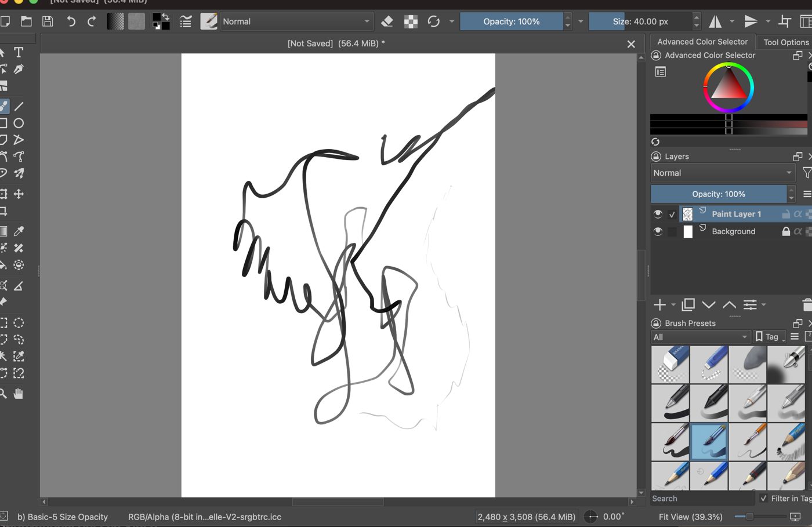The height and width of the screenshot is (527, 812).
Task: Select the Pan hand tool
Action: tap(19, 394)
